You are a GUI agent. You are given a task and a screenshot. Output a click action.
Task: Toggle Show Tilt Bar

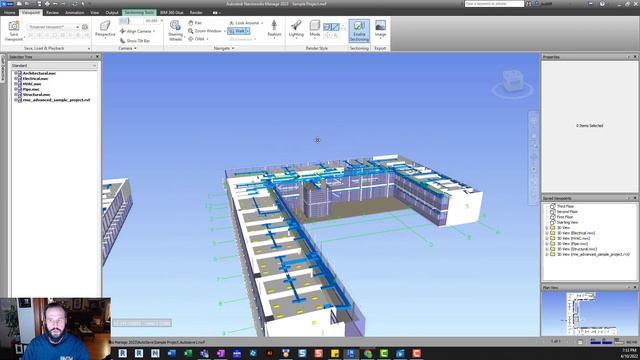coord(135,41)
